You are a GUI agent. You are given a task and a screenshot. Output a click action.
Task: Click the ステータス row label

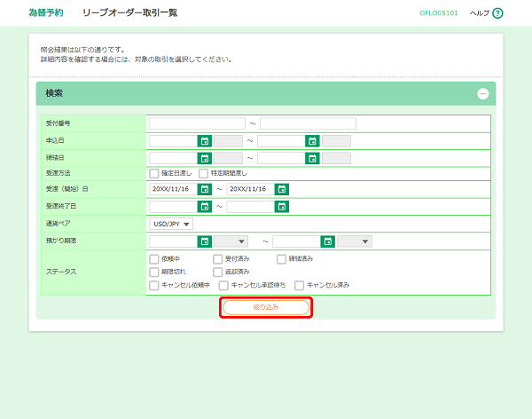(x=61, y=272)
